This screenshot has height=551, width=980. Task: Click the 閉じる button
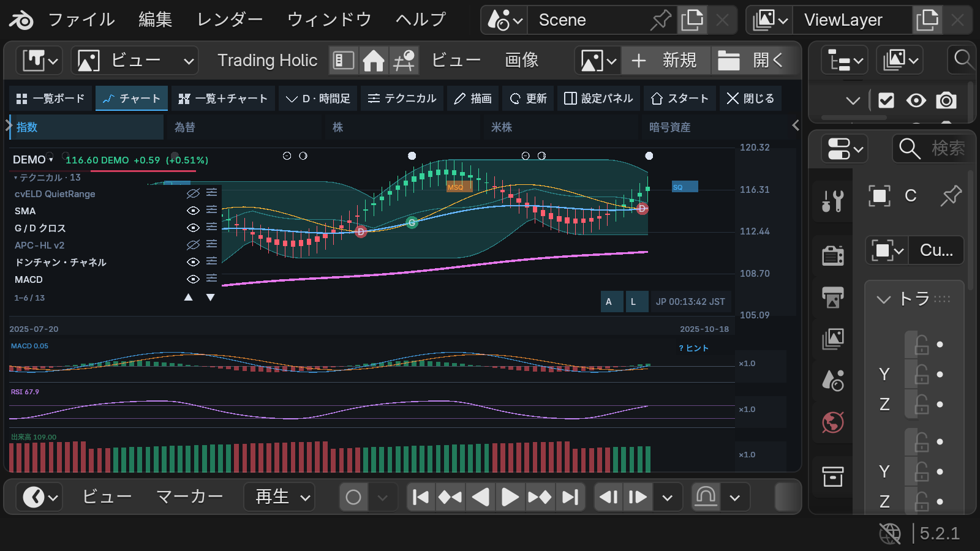750,99
